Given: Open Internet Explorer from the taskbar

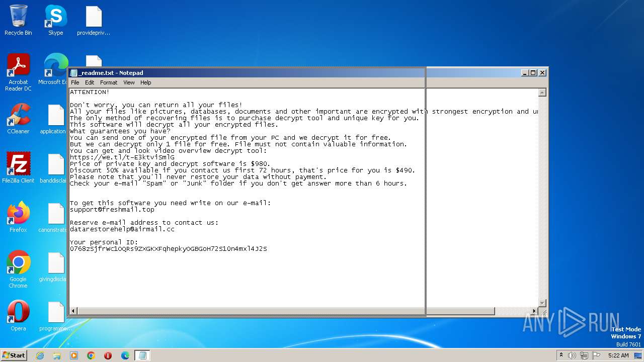Looking at the screenshot, I should [x=40, y=355].
